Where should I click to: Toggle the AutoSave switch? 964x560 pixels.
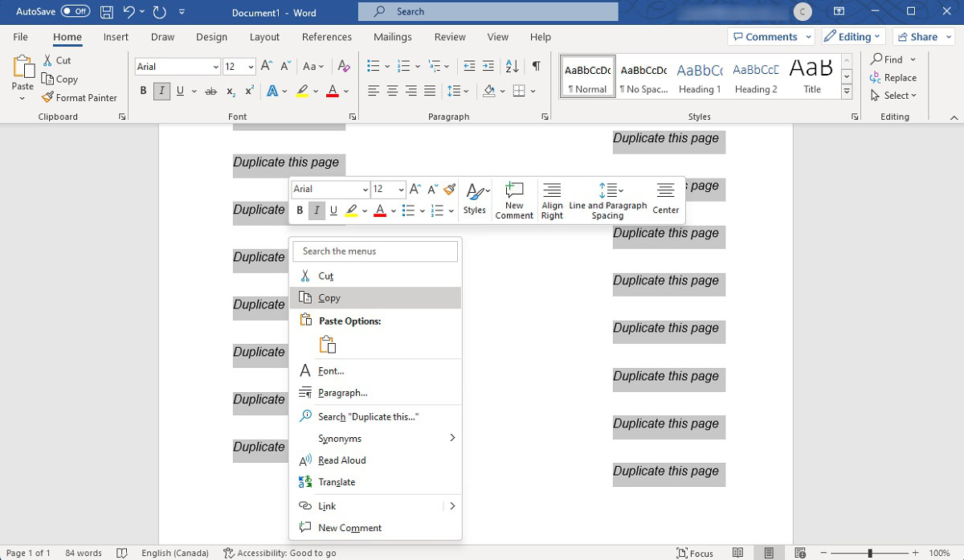[76, 12]
